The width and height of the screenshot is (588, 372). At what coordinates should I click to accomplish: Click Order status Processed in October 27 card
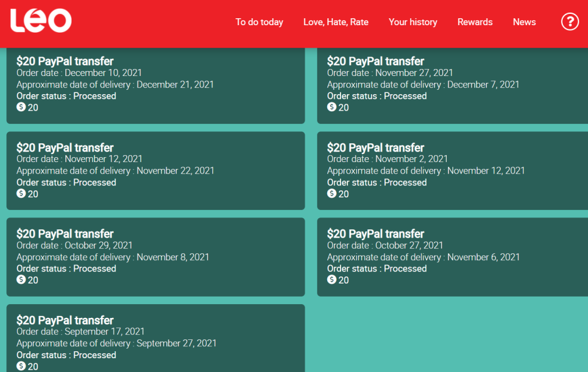[377, 268]
